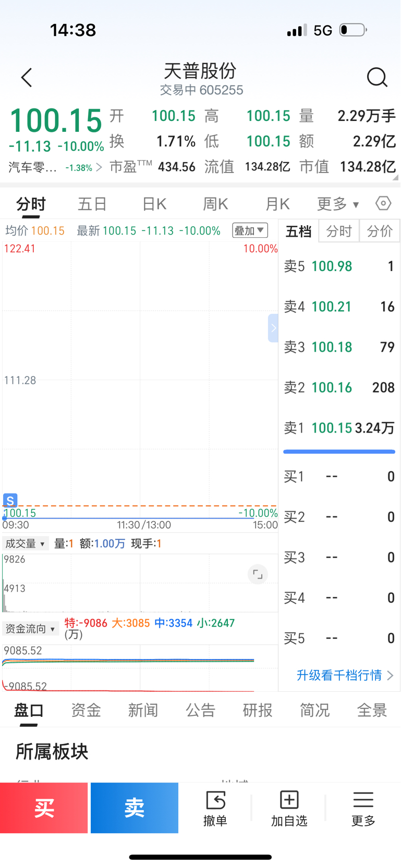Tap the 市盈TTM 434.56 value

click(x=177, y=167)
